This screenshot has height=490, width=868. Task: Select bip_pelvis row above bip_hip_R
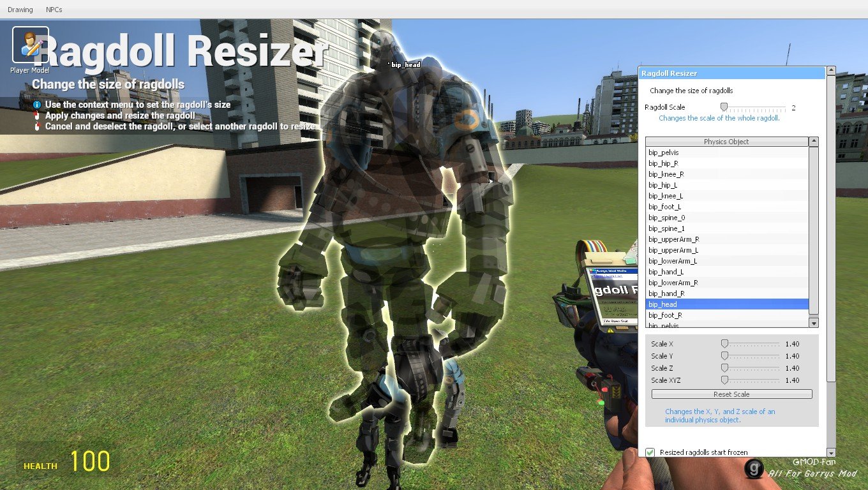click(727, 152)
